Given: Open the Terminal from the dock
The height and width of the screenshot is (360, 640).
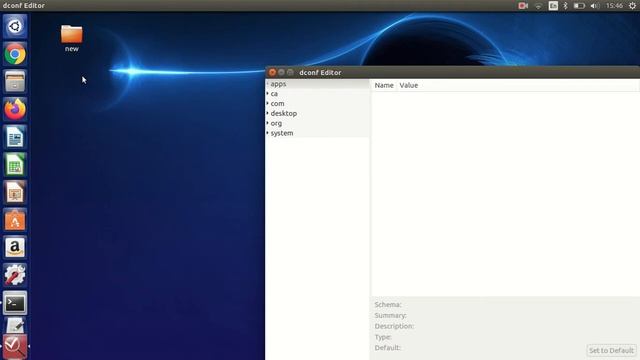Looking at the screenshot, I should (15, 303).
